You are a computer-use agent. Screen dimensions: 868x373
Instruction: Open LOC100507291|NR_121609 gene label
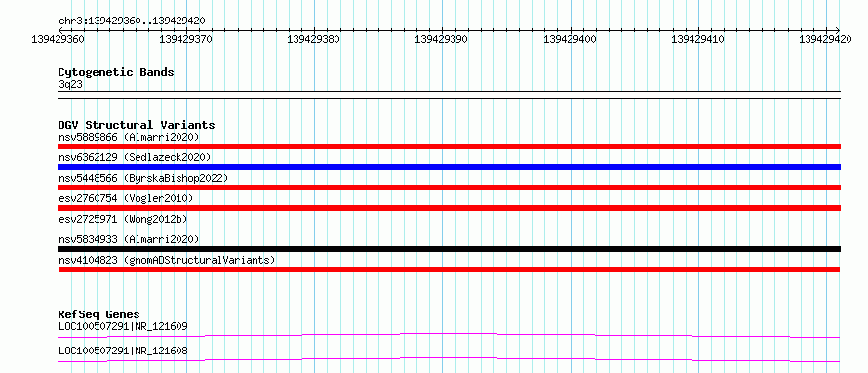[x=123, y=326]
